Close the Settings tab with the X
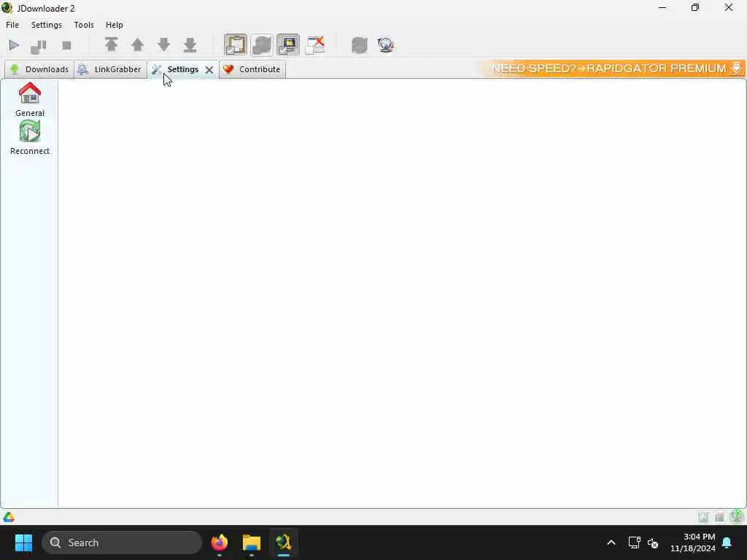Viewport: 747px width, 560px height. [x=209, y=70]
